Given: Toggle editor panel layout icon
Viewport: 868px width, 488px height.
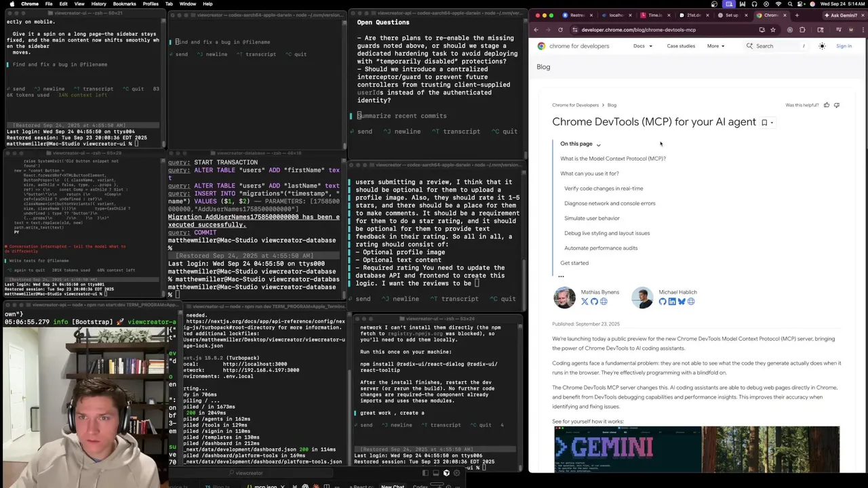Looking at the screenshot, I should pos(436,473).
